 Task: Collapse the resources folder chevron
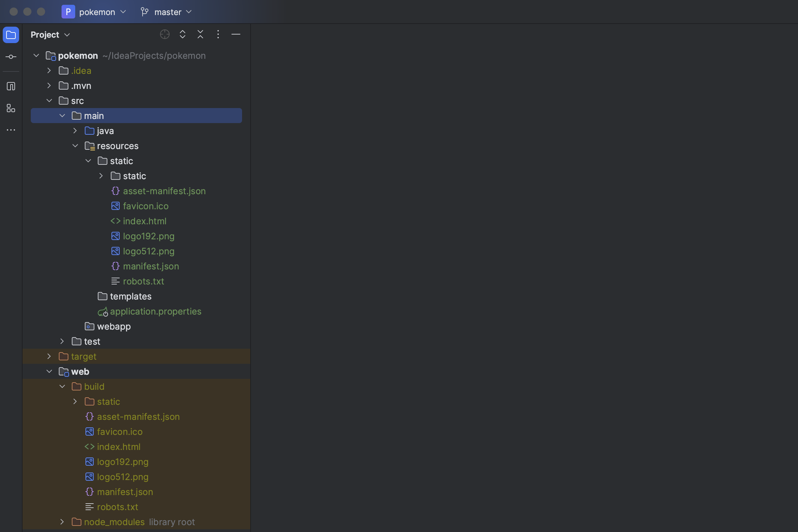pyautogui.click(x=75, y=146)
